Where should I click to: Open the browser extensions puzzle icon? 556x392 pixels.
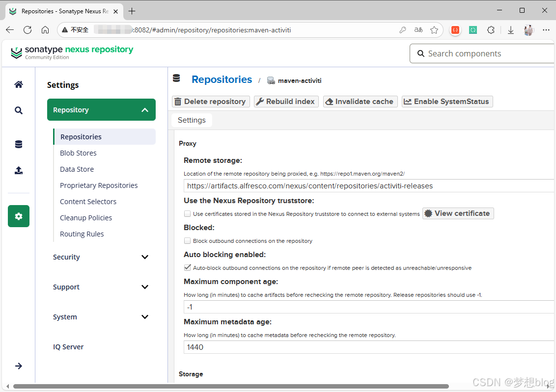coord(491,30)
